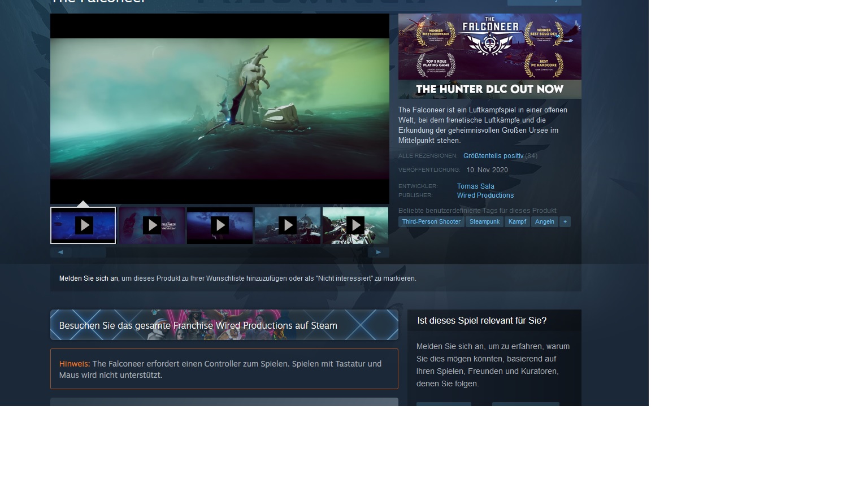This screenshot has width=868, height=488.
Task: Select the Angeln tag
Action: coord(545,222)
